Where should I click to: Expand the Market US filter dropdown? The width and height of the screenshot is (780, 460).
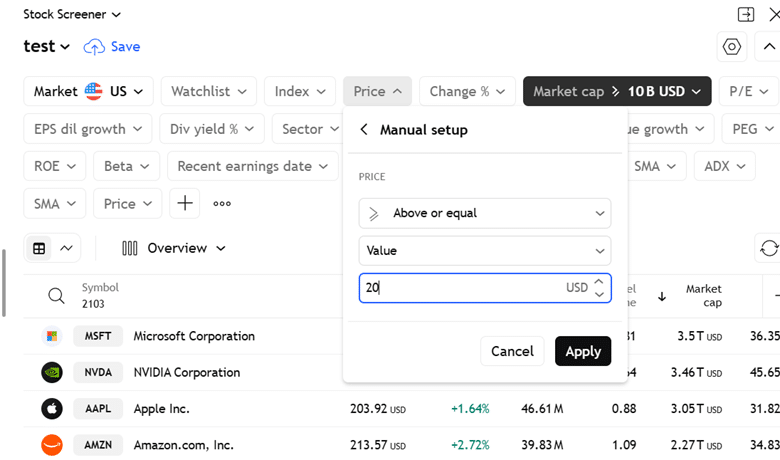pos(88,91)
